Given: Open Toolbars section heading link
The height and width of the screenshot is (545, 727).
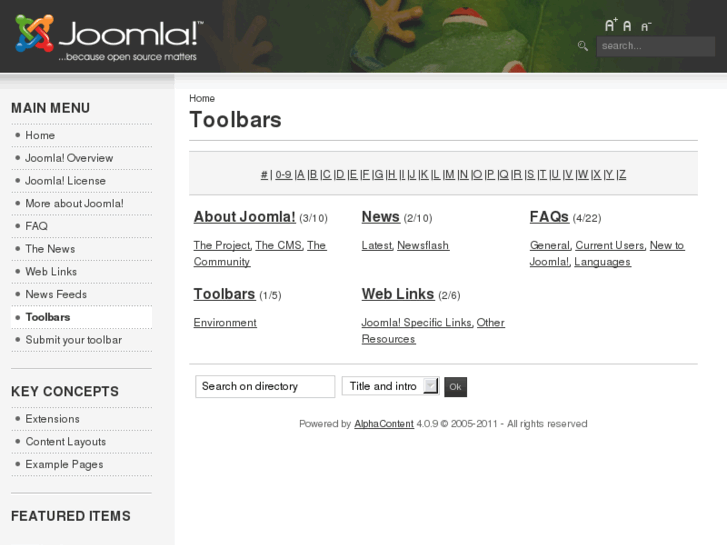Looking at the screenshot, I should (x=224, y=294).
